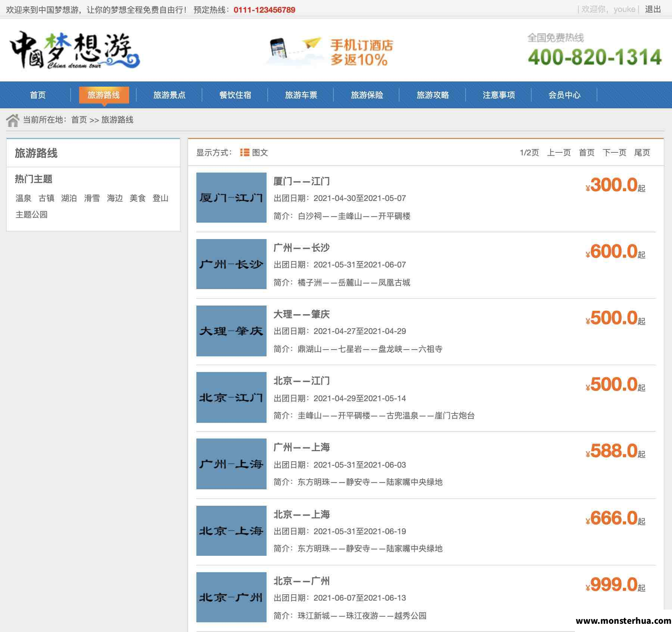Viewport: 672px width, 632px height.
Task: Filter by 湖泊 hot theme
Action: point(69,198)
